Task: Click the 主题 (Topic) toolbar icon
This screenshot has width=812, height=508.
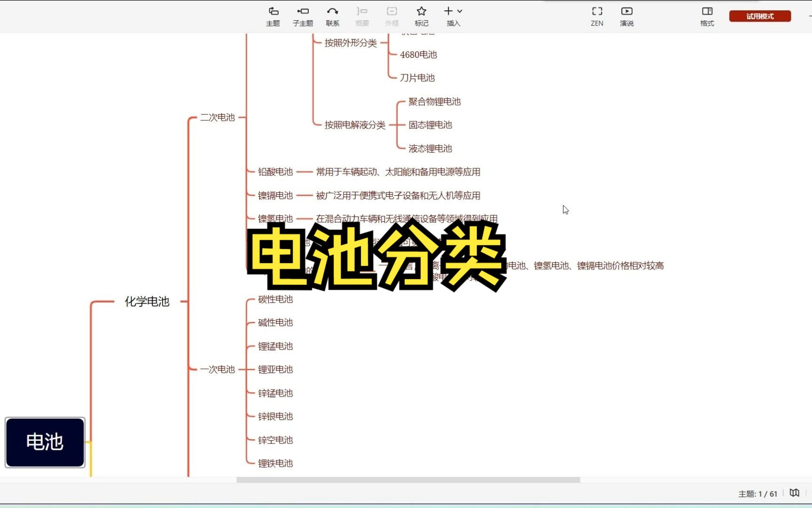Action: (x=273, y=16)
